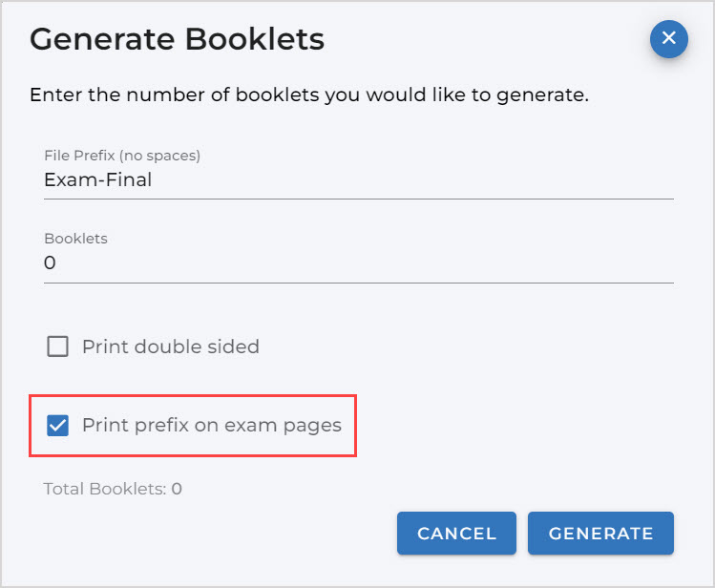The image size is (715, 588).
Task: Click the 0 value in Booklets field
Action: click(51, 263)
